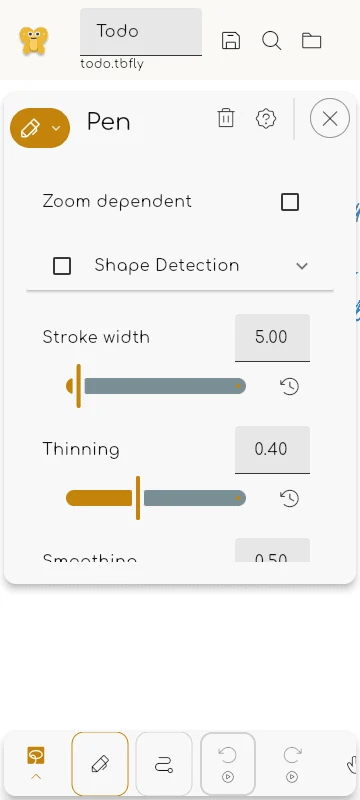Select the Pen tool in bottom toolbar
The height and width of the screenshot is (800, 360).
click(100, 764)
